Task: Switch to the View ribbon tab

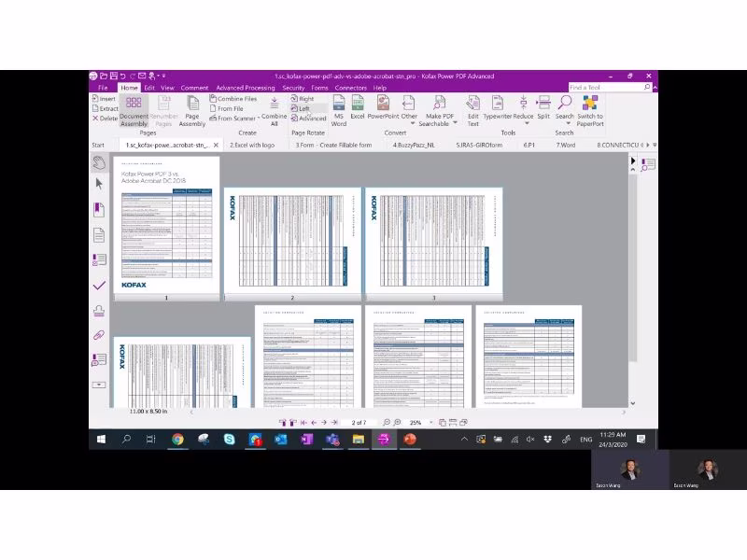Action: tap(167, 88)
